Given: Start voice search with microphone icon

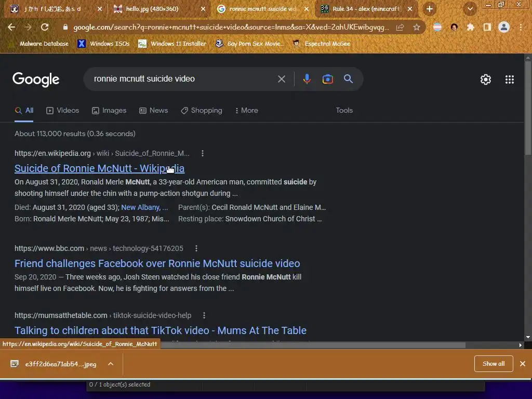Looking at the screenshot, I should click(307, 79).
